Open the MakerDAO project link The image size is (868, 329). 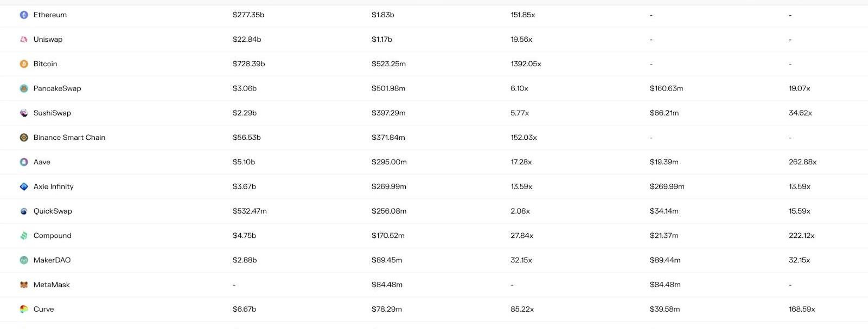[52, 260]
